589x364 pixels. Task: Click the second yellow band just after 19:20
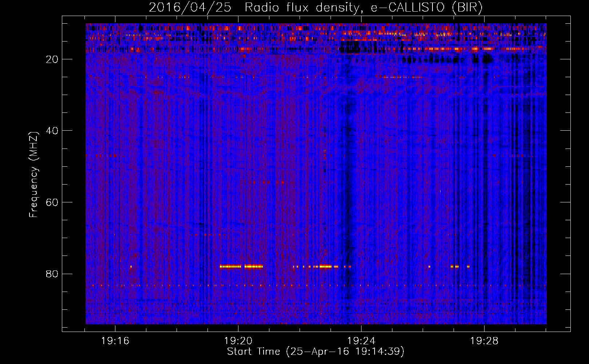click(x=254, y=266)
